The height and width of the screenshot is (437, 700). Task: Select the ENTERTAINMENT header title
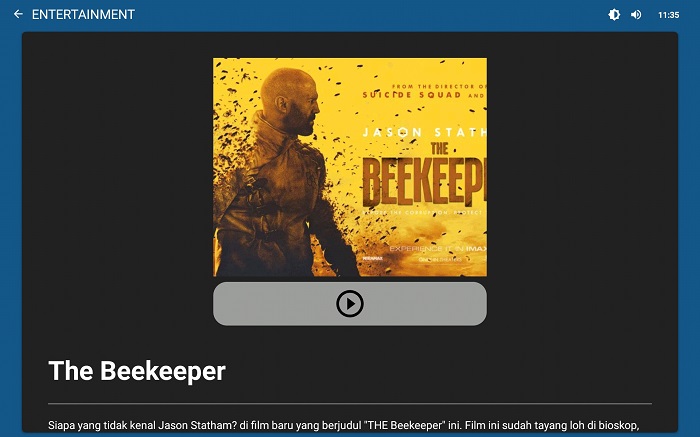[x=83, y=14]
